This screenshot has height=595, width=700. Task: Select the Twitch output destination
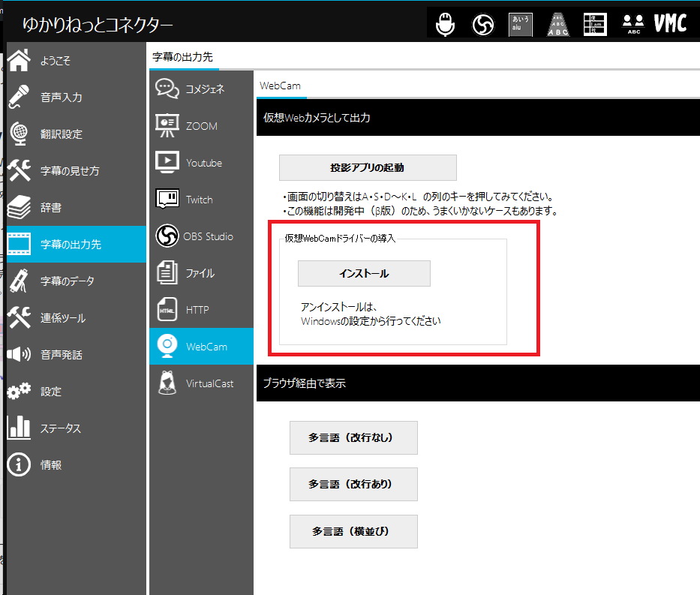click(x=201, y=200)
